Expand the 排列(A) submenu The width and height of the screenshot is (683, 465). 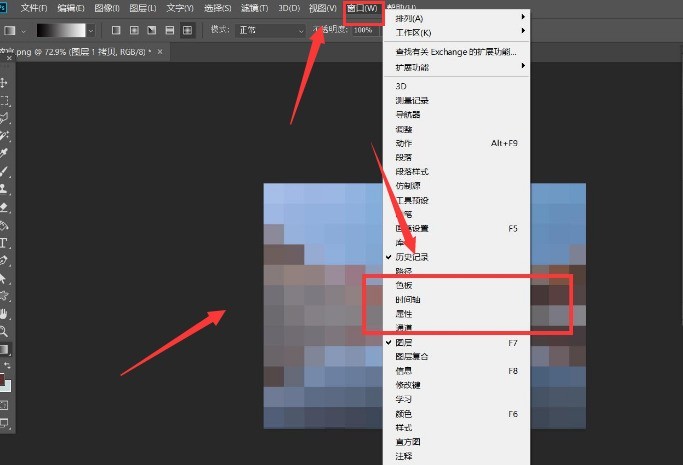click(456, 18)
